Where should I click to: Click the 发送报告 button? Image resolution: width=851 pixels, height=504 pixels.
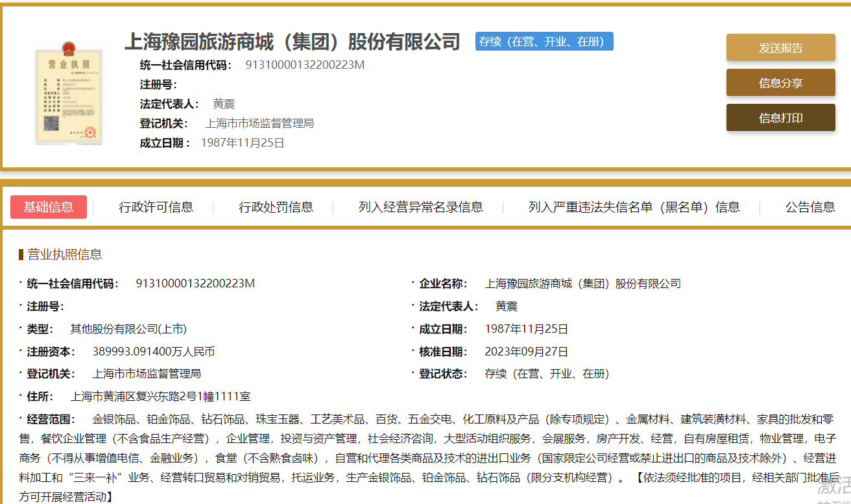coord(780,48)
